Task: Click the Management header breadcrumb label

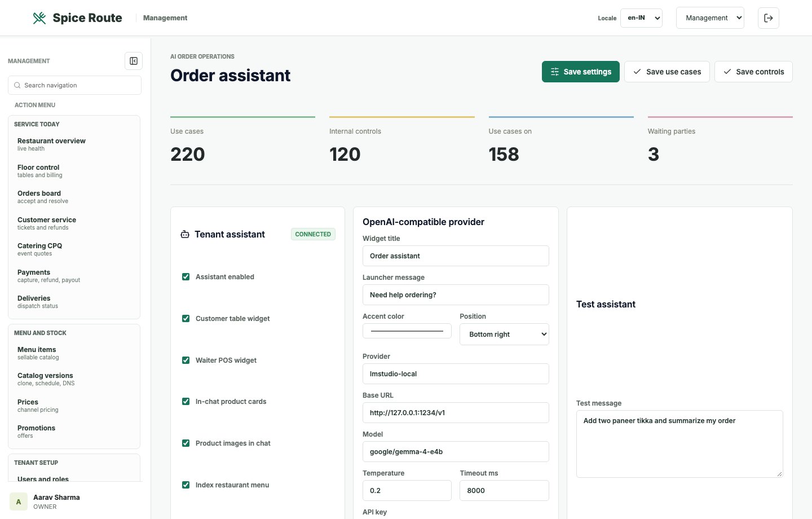Action: coord(165,18)
